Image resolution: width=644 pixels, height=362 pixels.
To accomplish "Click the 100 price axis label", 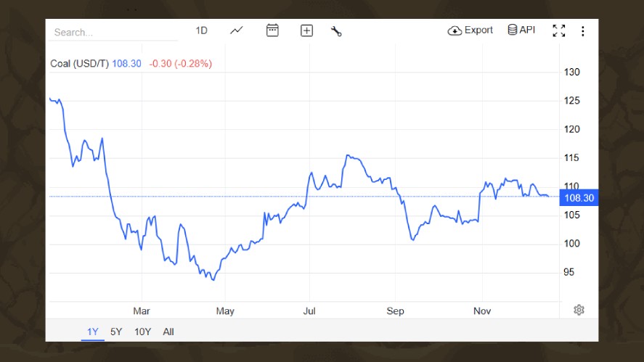I will pos(571,243).
